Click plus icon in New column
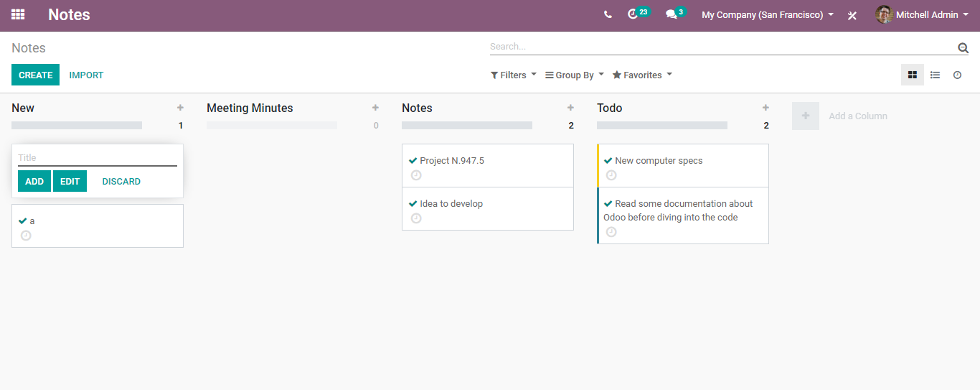The height and width of the screenshot is (390, 980). pyautogui.click(x=180, y=108)
